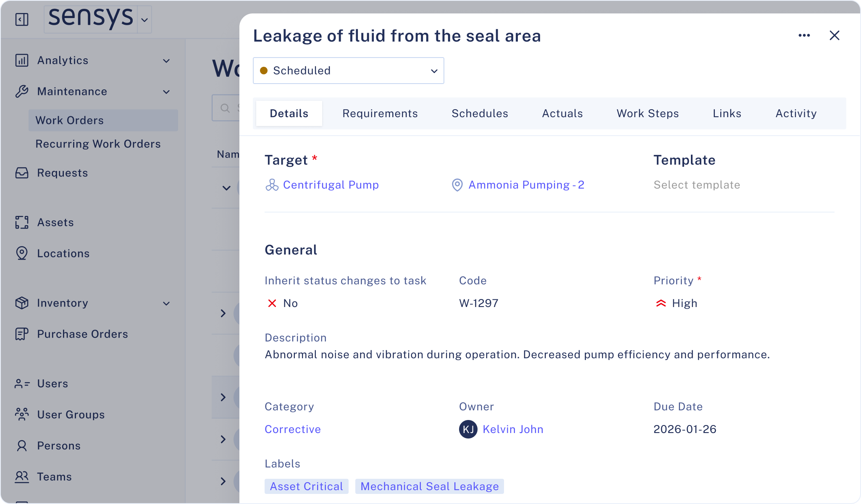Click the Mechanical Seal Leakage label
This screenshot has width=861, height=504.
click(429, 486)
